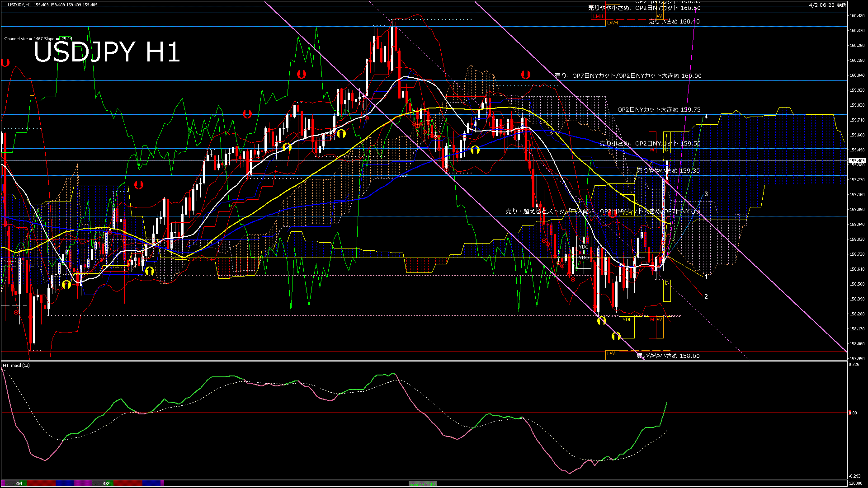Click the projection line endpoint numbered 2

tap(706, 297)
